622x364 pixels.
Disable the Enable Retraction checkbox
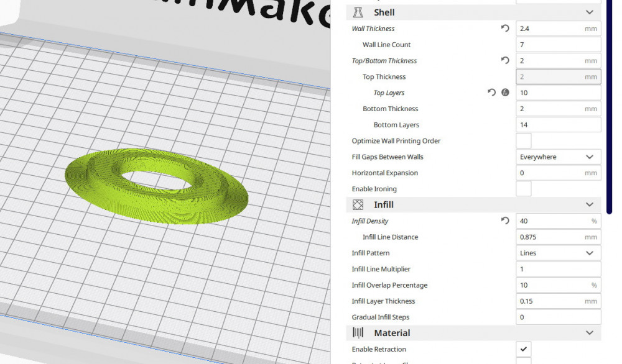click(523, 349)
